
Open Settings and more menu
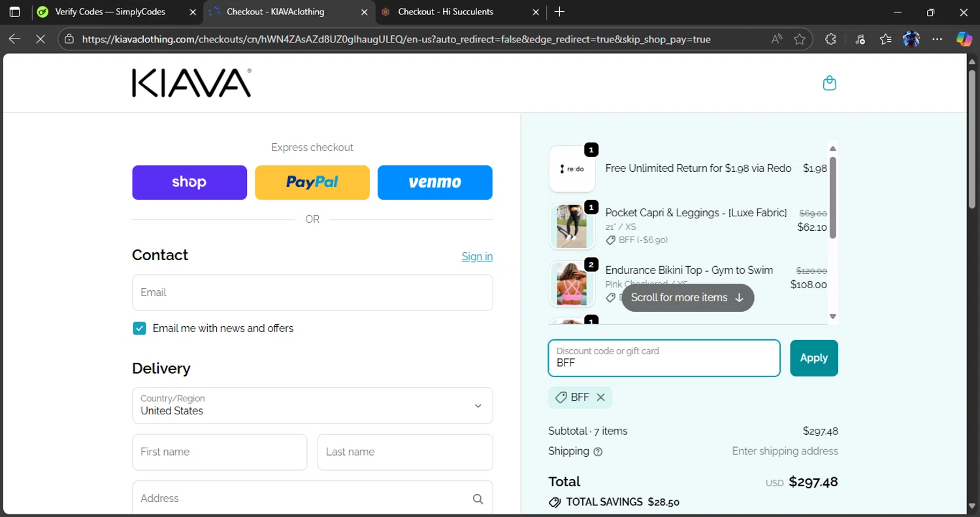[x=938, y=39]
